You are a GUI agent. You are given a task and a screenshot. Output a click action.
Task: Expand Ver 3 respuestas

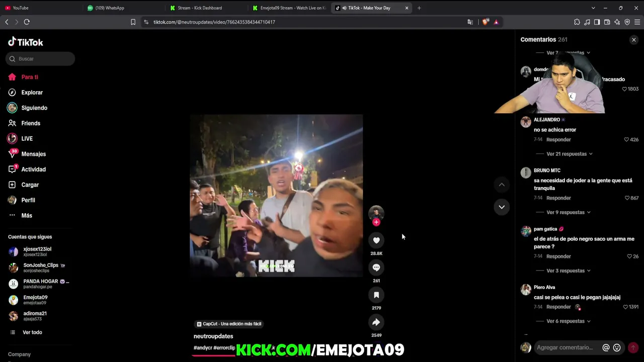pyautogui.click(x=569, y=270)
